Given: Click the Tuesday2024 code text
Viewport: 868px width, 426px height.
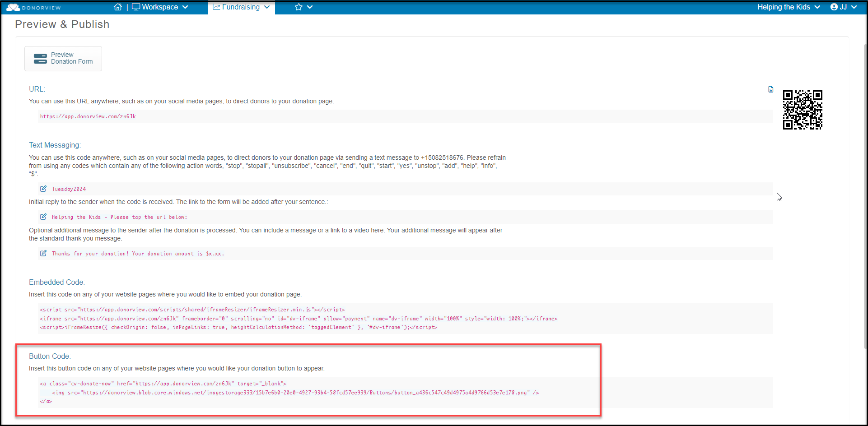Looking at the screenshot, I should (x=69, y=189).
